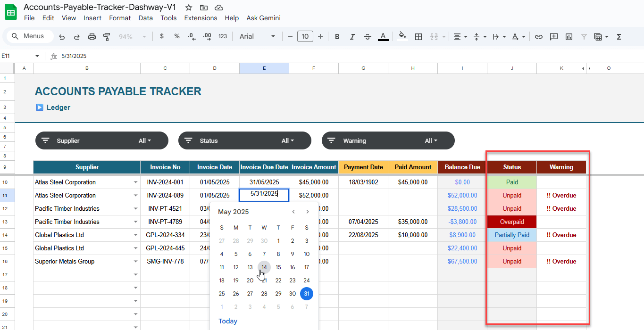Click the Insert link icon

(538, 37)
